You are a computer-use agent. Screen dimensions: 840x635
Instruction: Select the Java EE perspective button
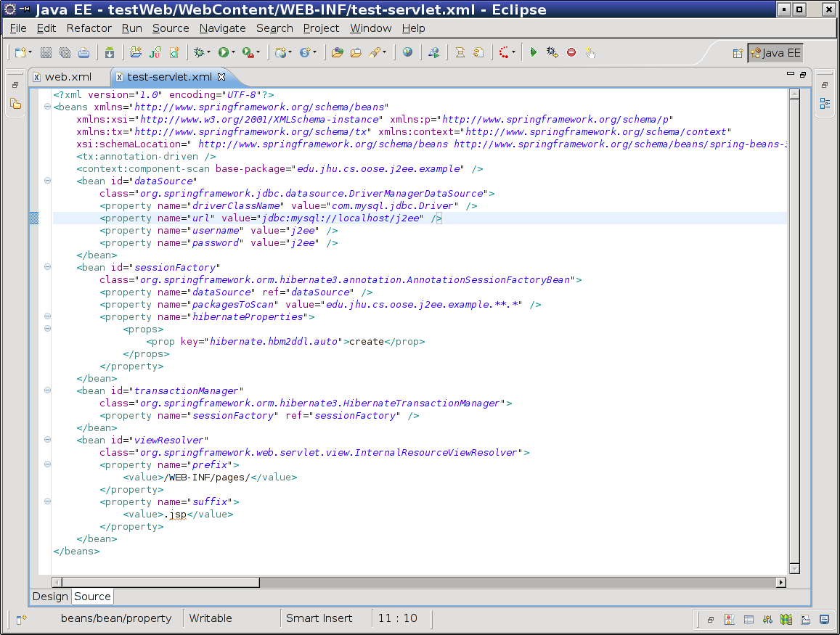point(775,53)
